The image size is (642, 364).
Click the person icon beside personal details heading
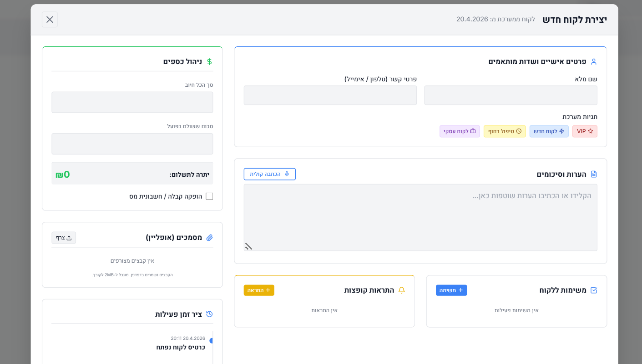pos(593,62)
